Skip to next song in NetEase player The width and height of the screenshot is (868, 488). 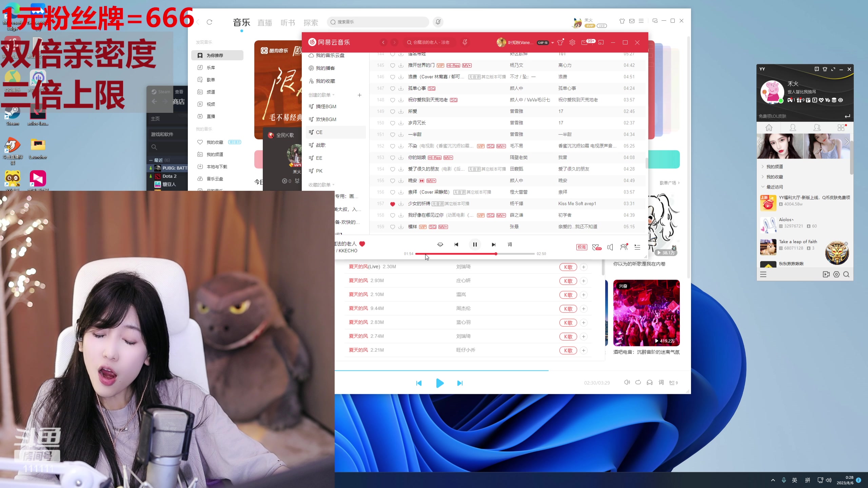coord(494,244)
